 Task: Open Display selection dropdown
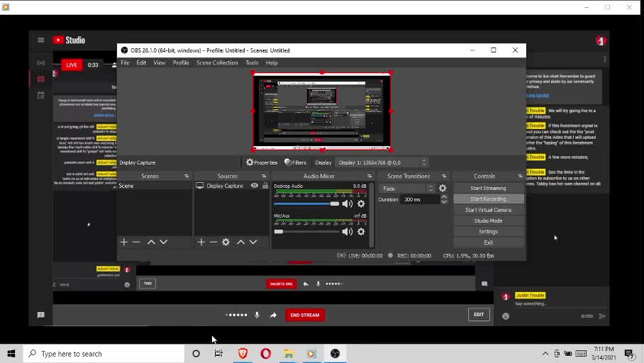tap(382, 162)
